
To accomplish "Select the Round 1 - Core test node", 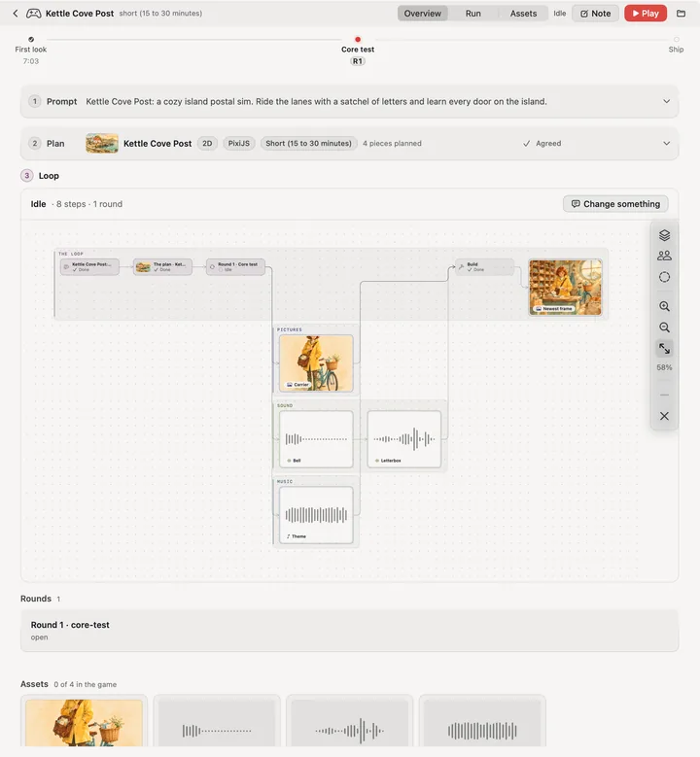I will coord(235,267).
